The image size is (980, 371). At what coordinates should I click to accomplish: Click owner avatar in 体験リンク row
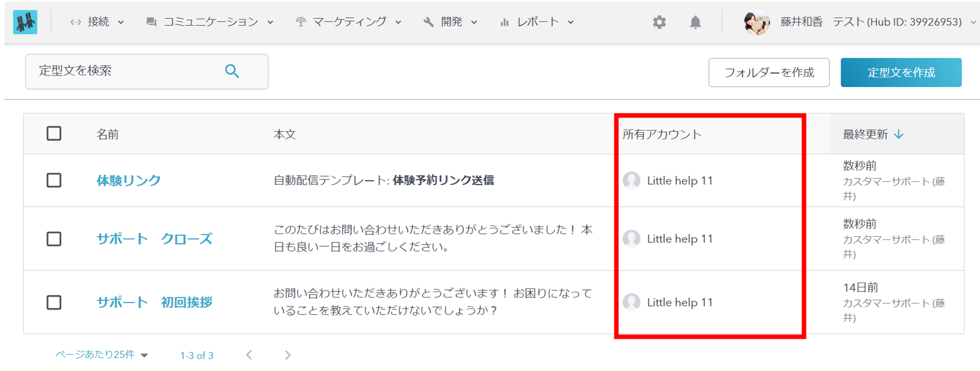pos(631,181)
